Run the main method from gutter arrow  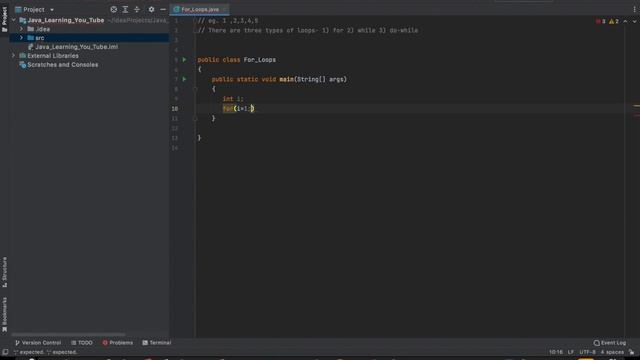click(184, 79)
